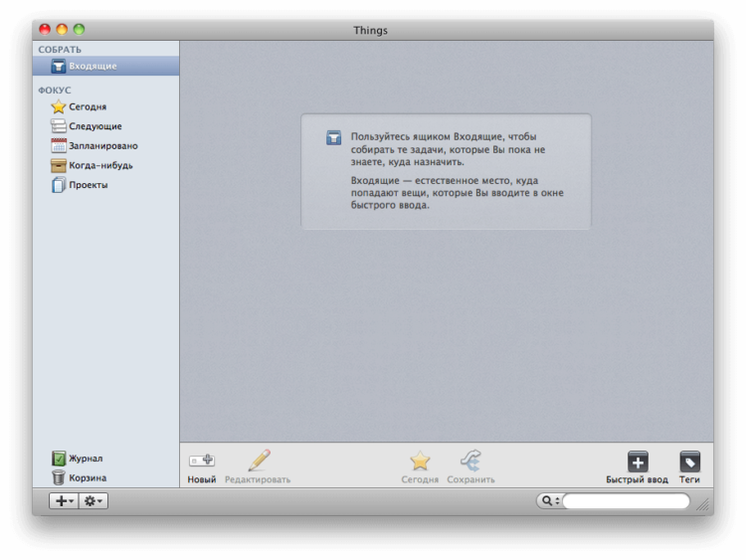
Task: Click the Сегодня star toolbar button
Action: coord(420,467)
